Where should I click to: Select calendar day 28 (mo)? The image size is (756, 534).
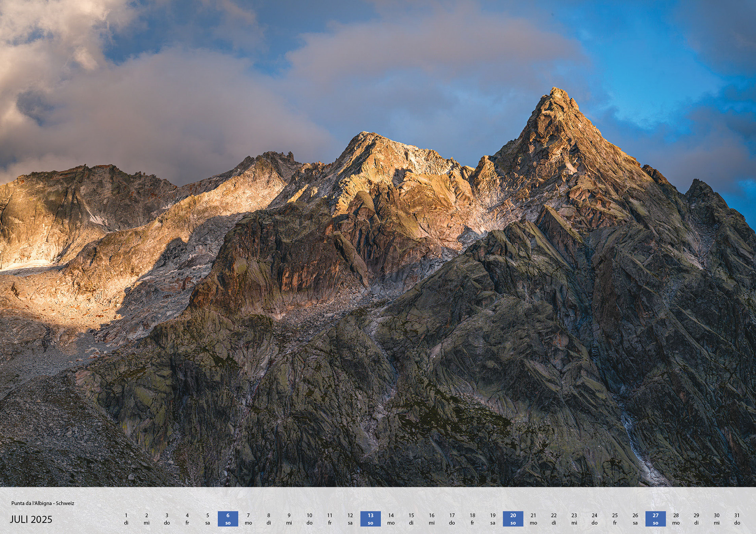pos(676,519)
